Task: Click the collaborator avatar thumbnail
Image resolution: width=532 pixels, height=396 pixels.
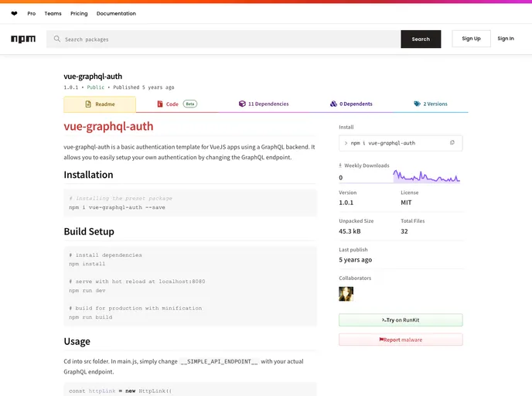Action: coord(346,294)
